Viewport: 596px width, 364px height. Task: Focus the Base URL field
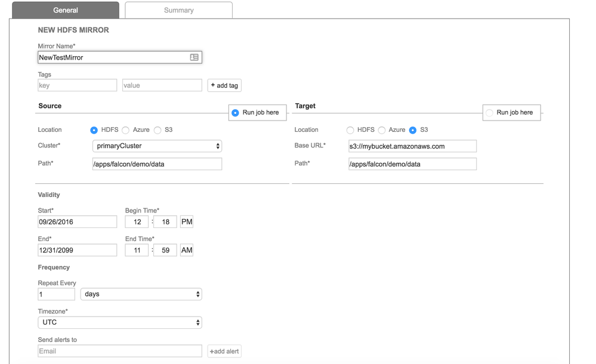[x=412, y=146]
